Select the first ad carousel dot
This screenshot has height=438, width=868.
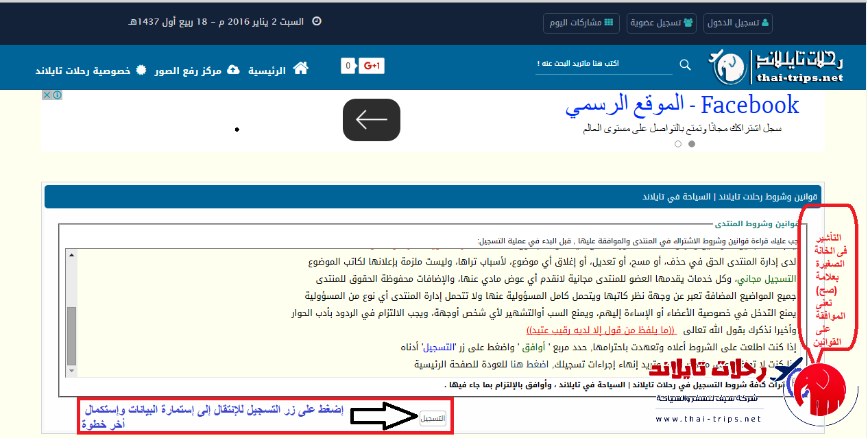[691, 144]
